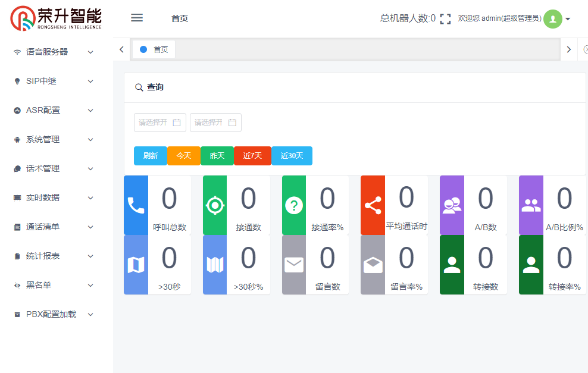Select the 首页 tab in tab bar
This screenshot has width=588, height=373.
click(x=154, y=49)
